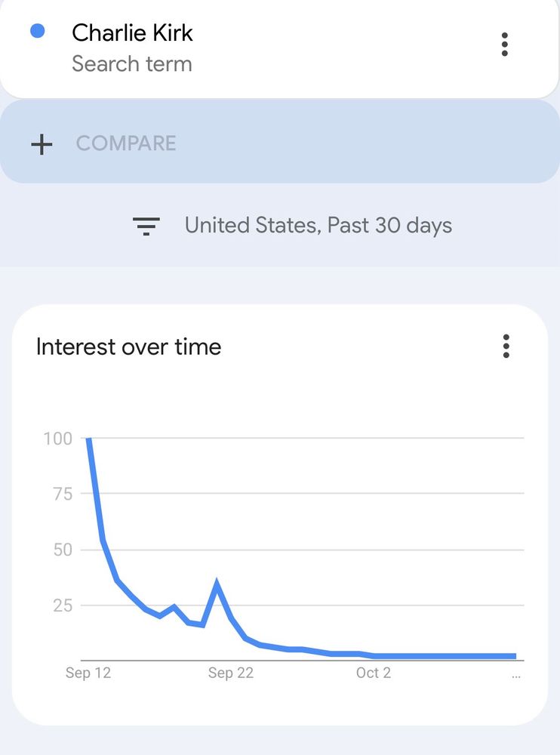The width and height of the screenshot is (560, 755).
Task: Open the Charlie Kirk search term options menu
Action: point(505,45)
